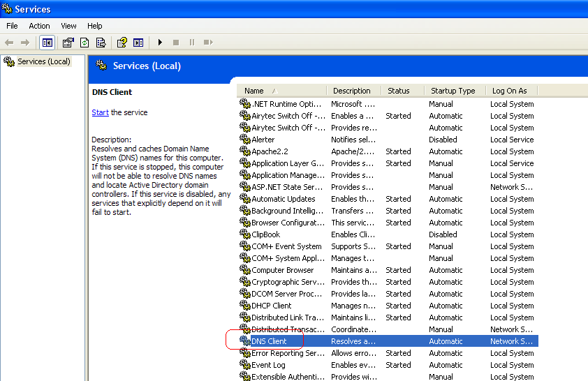Open the Action menu
Viewport: 588px width, 381px height.
39,26
